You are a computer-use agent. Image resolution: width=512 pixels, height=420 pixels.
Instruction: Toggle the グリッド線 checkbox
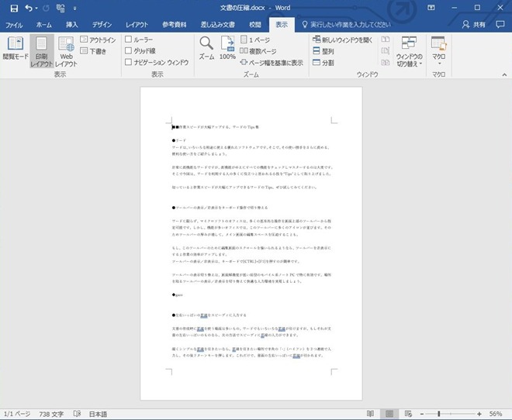pyautogui.click(x=129, y=51)
